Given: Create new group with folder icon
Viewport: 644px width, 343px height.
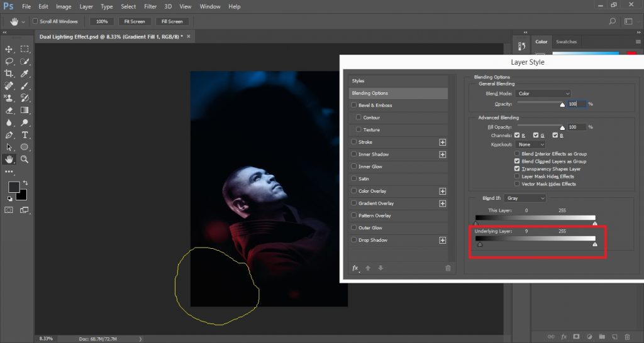Looking at the screenshot, I should pyautogui.click(x=602, y=337).
